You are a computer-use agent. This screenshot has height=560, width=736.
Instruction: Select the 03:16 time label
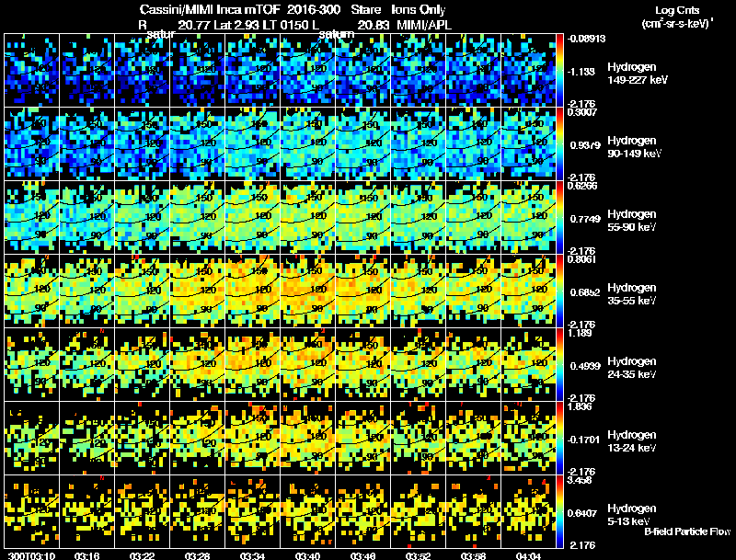[86, 555]
